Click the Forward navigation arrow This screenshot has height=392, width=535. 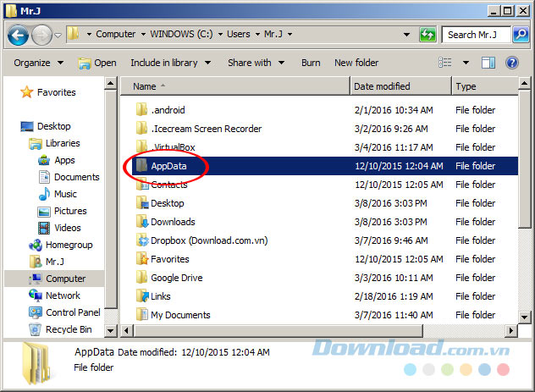pos(41,35)
